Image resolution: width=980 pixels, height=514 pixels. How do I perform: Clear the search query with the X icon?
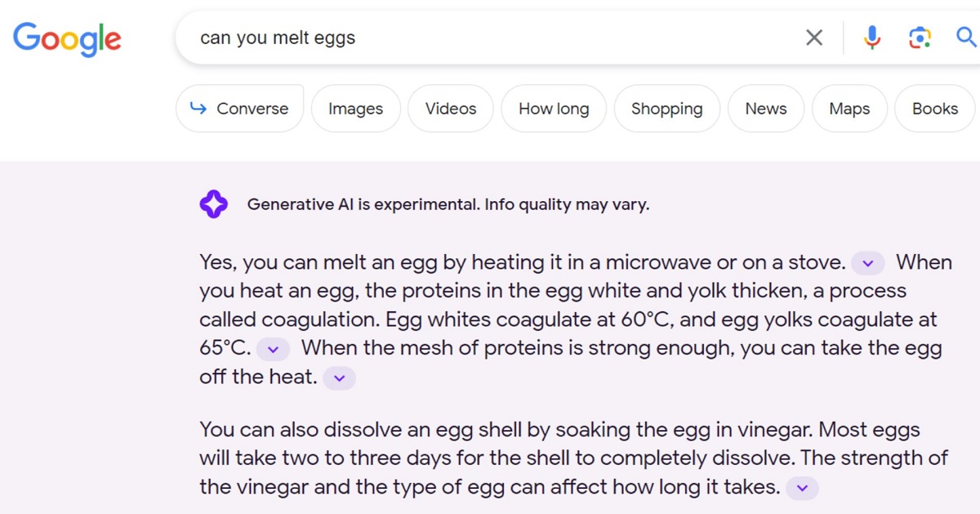pyautogui.click(x=814, y=38)
